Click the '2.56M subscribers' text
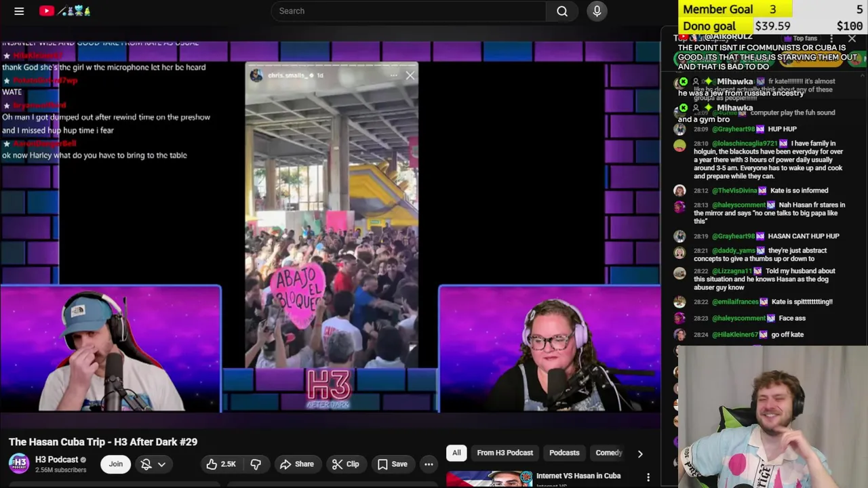 pyautogui.click(x=60, y=470)
